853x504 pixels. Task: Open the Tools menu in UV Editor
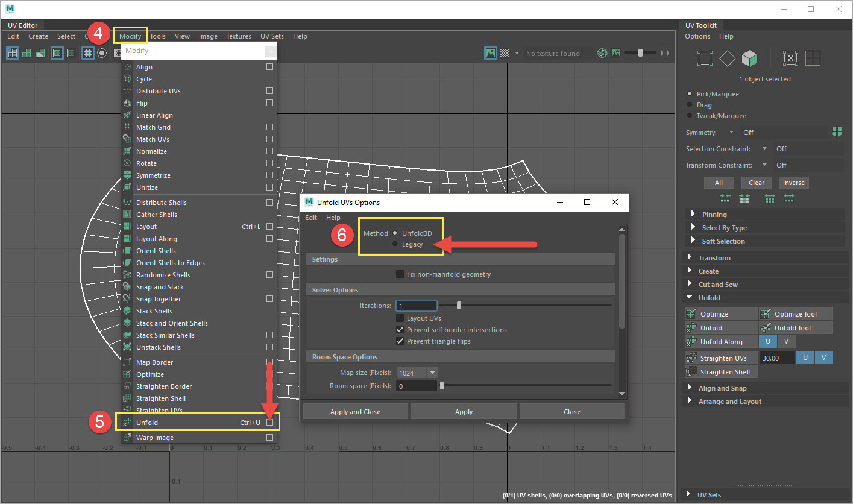[158, 36]
